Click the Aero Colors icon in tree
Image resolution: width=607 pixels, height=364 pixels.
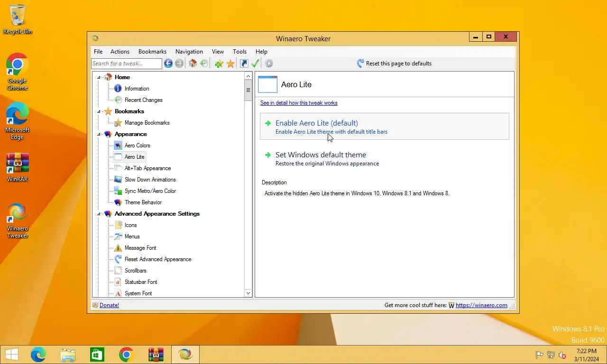coord(118,146)
